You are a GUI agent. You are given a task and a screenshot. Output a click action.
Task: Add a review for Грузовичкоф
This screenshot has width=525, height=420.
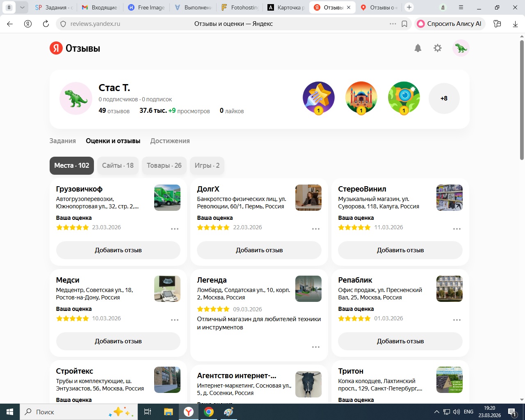[118, 250]
